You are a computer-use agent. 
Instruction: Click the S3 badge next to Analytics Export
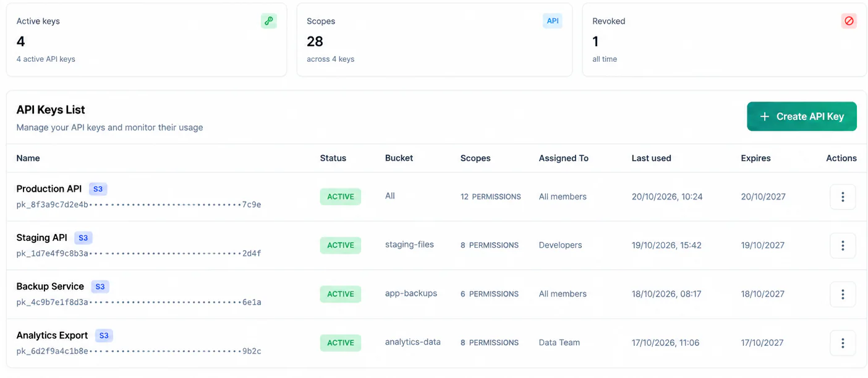tap(104, 335)
